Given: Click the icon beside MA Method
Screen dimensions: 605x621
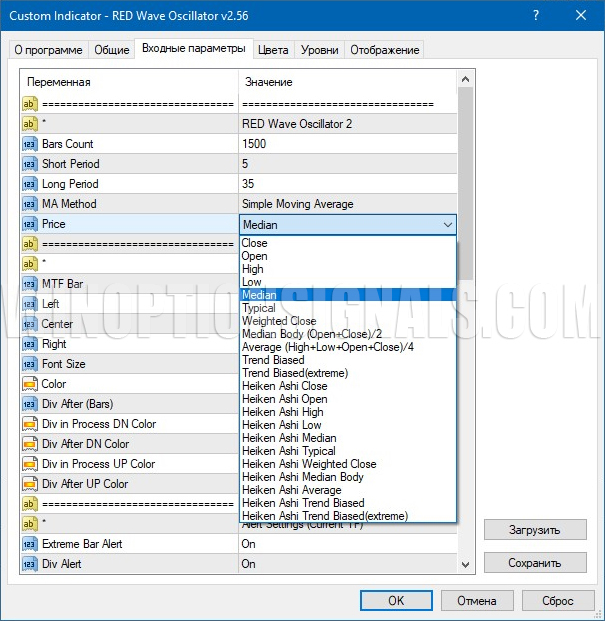Looking at the screenshot, I should point(29,204).
